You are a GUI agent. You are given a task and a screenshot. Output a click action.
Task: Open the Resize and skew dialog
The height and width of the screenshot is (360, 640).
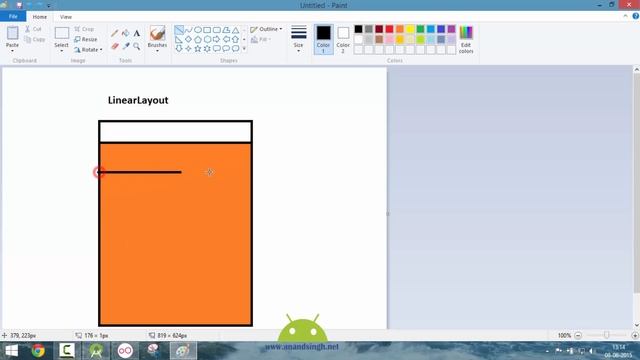(86, 39)
